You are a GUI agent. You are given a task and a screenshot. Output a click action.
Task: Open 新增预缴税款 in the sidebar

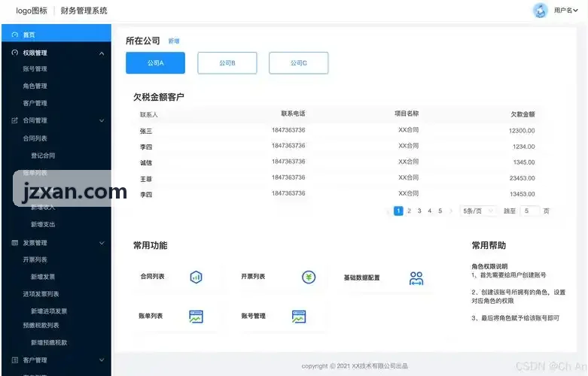click(x=49, y=343)
